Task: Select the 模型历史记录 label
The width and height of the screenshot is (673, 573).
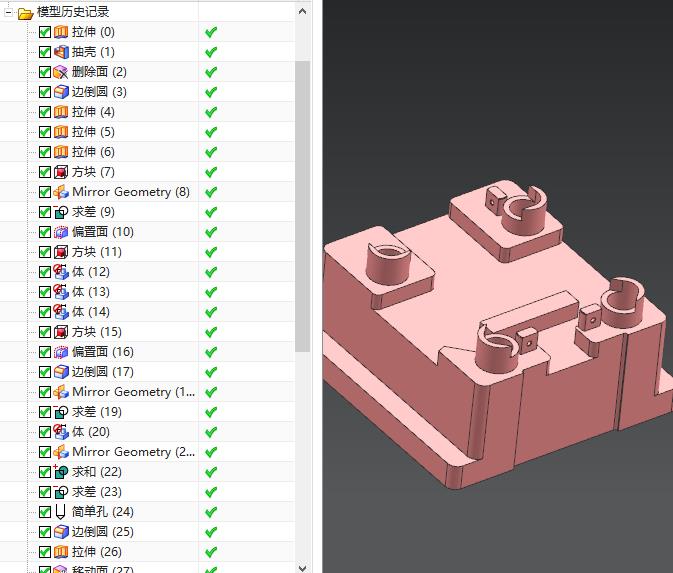Action: [73, 12]
